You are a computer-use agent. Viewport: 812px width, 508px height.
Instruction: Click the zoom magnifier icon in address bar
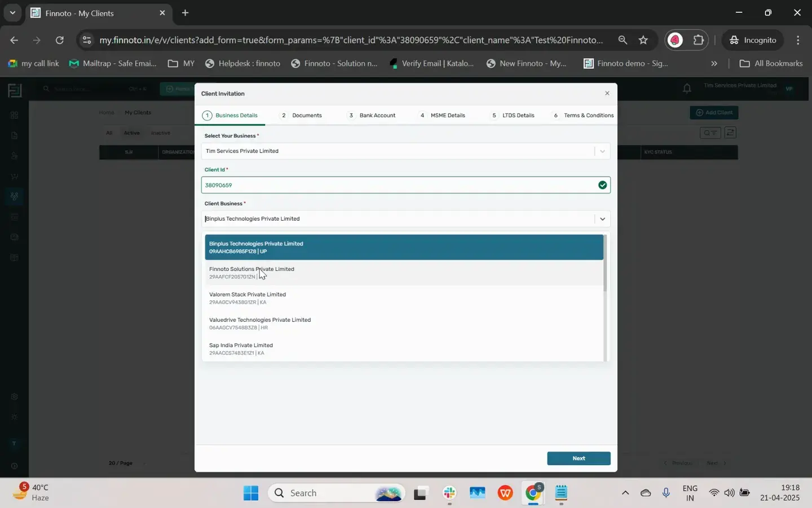(623, 40)
